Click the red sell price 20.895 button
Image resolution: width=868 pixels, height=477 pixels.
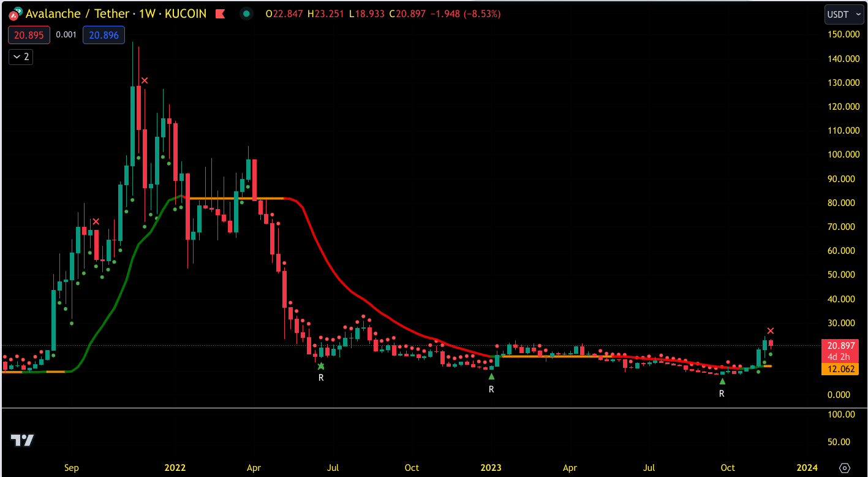click(x=29, y=35)
